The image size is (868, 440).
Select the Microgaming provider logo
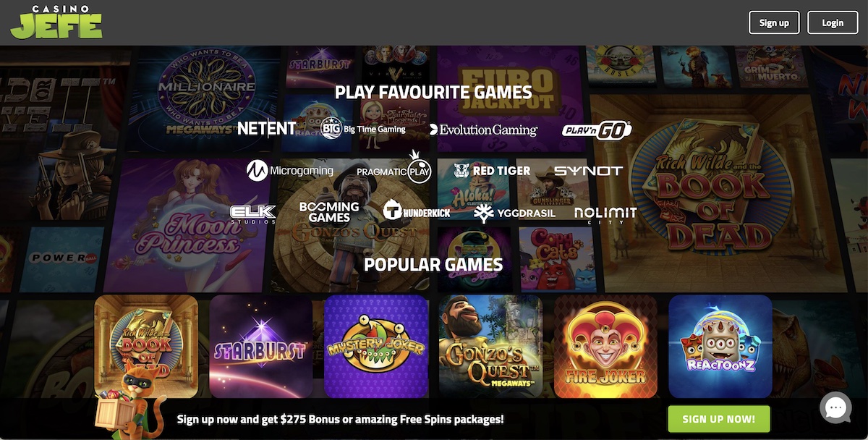290,171
